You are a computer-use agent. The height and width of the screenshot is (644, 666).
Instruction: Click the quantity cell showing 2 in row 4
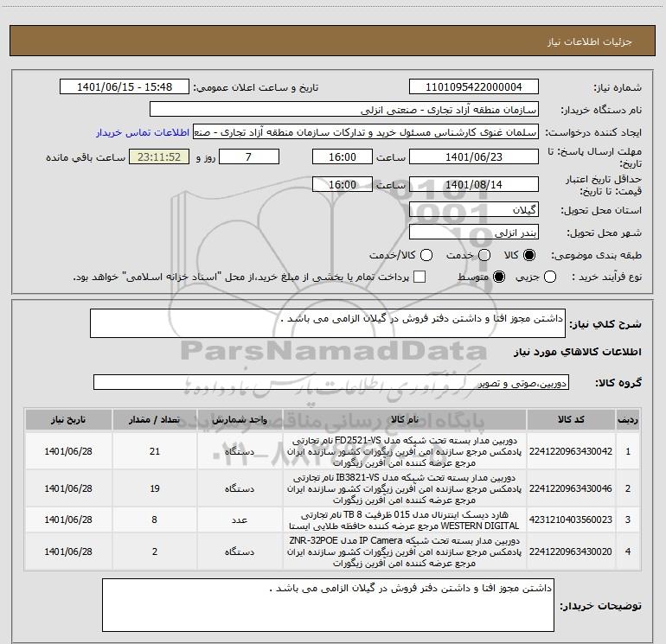[x=155, y=552]
